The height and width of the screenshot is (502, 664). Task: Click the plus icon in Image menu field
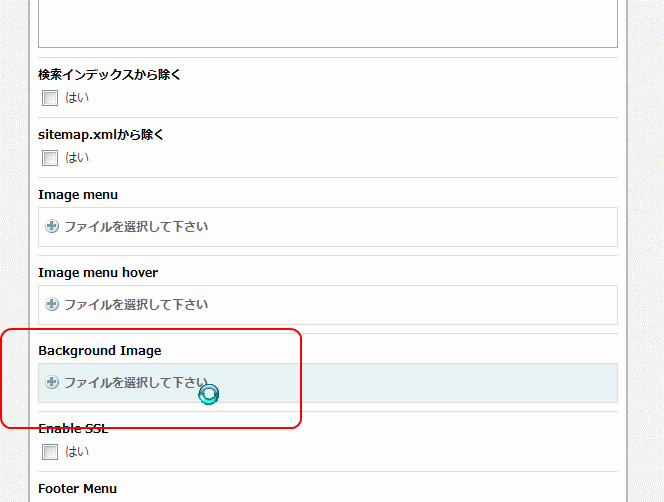[x=52, y=226]
